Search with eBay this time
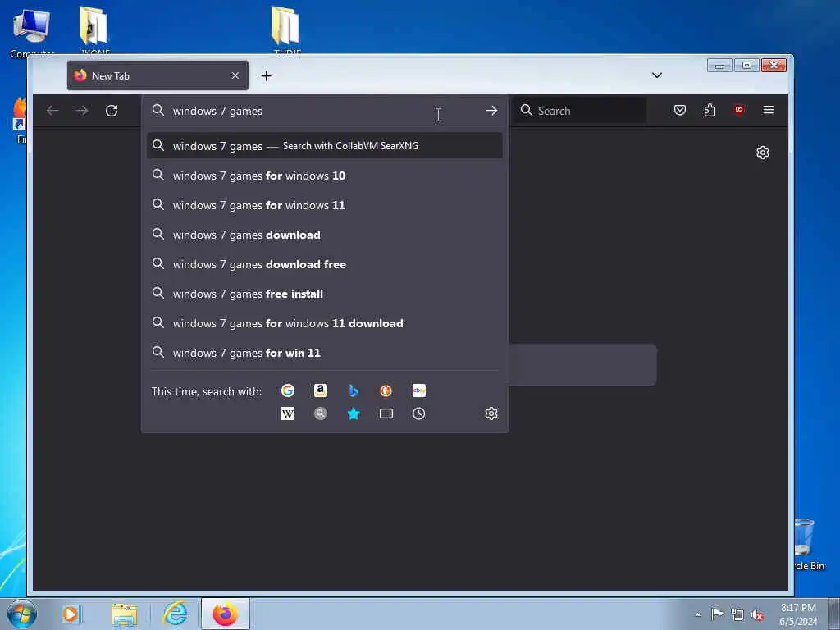The width and height of the screenshot is (840, 630). point(419,390)
